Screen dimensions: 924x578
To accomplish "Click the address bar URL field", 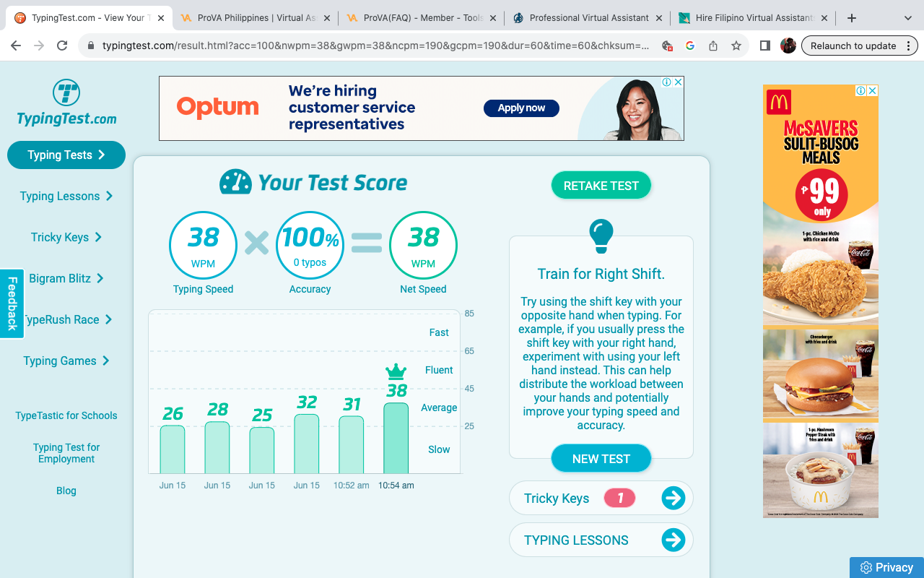I will click(x=375, y=46).
